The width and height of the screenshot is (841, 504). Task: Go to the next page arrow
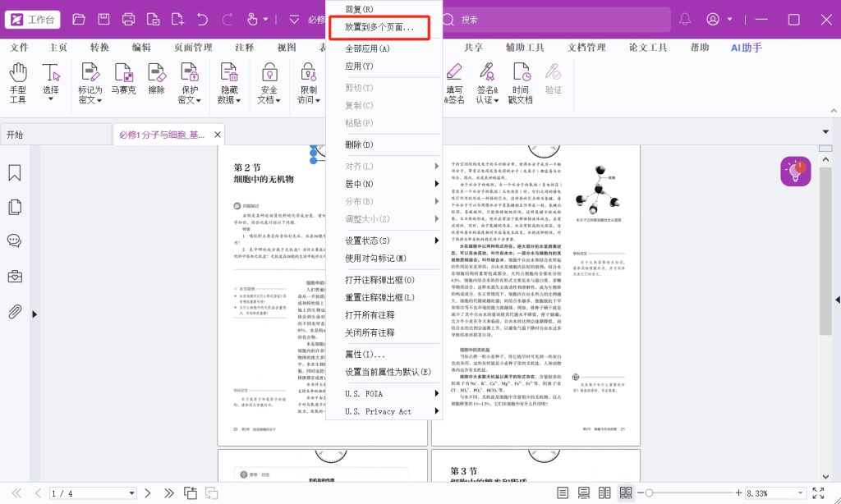pos(146,493)
